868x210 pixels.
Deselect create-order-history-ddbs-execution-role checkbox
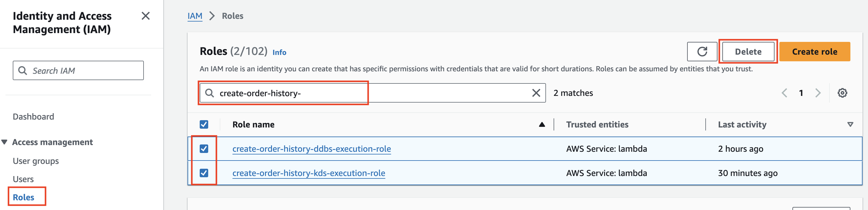204,149
